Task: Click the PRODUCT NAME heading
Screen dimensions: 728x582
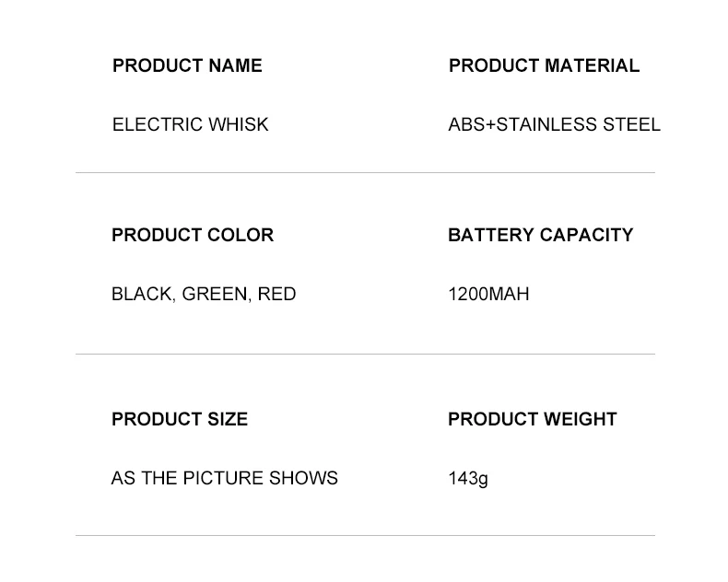Action: [x=187, y=65]
